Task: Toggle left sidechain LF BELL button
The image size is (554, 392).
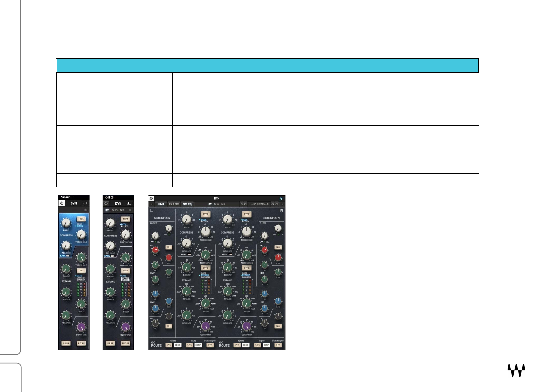Action: pos(169,326)
